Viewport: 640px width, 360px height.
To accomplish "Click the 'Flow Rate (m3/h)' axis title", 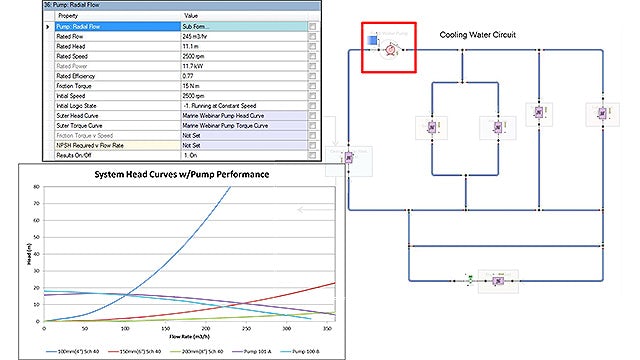I will click(189, 337).
